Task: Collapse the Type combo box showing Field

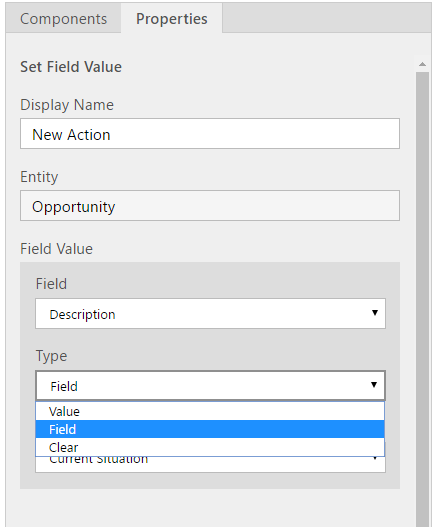Action: (x=210, y=386)
